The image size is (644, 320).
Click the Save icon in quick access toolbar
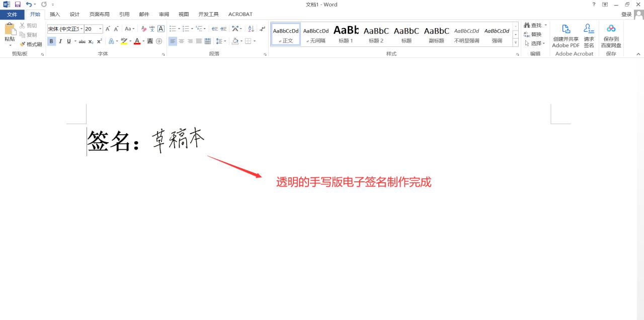pyautogui.click(x=18, y=5)
